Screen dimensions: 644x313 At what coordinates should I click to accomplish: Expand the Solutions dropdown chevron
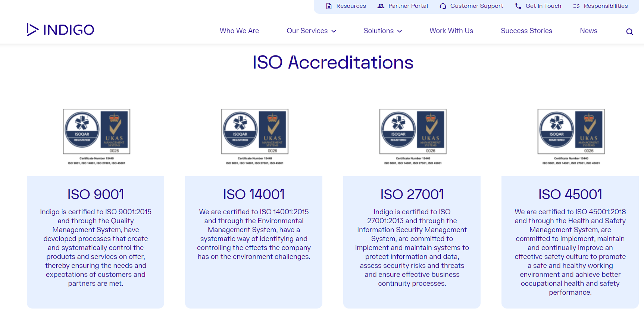click(400, 31)
